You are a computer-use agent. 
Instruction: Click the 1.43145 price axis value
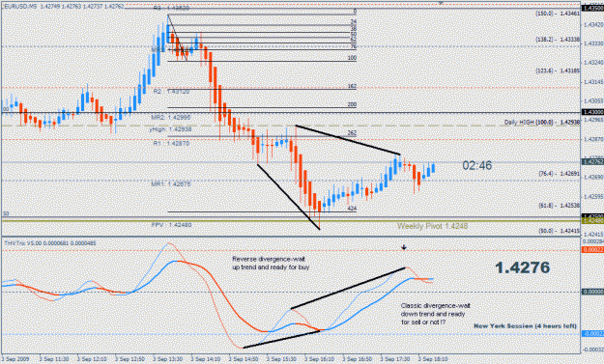pyautogui.click(x=593, y=82)
